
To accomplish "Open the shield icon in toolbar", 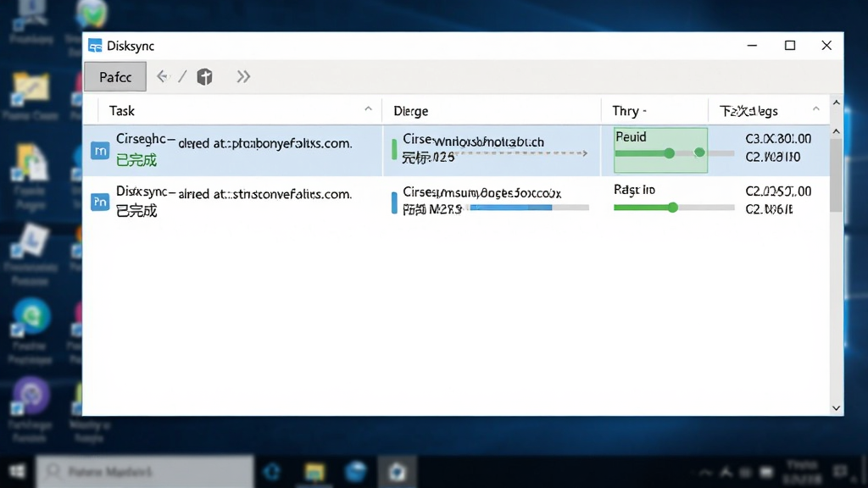I will (205, 76).
